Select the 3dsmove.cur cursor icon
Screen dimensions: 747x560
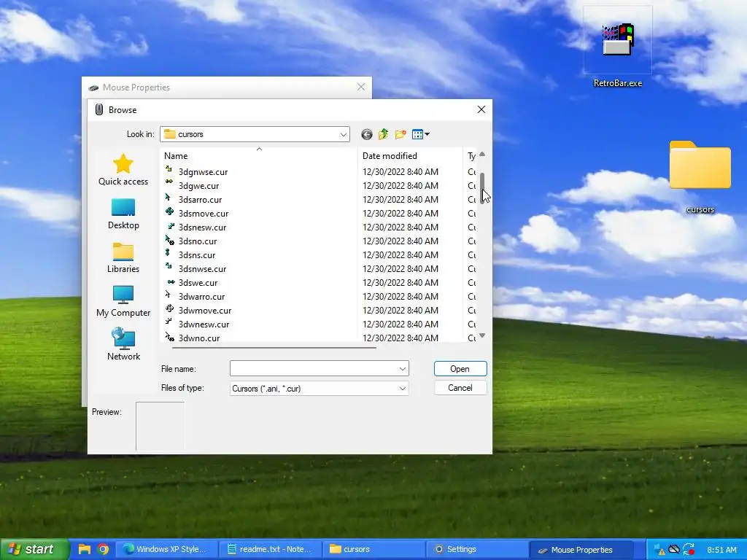(169, 211)
